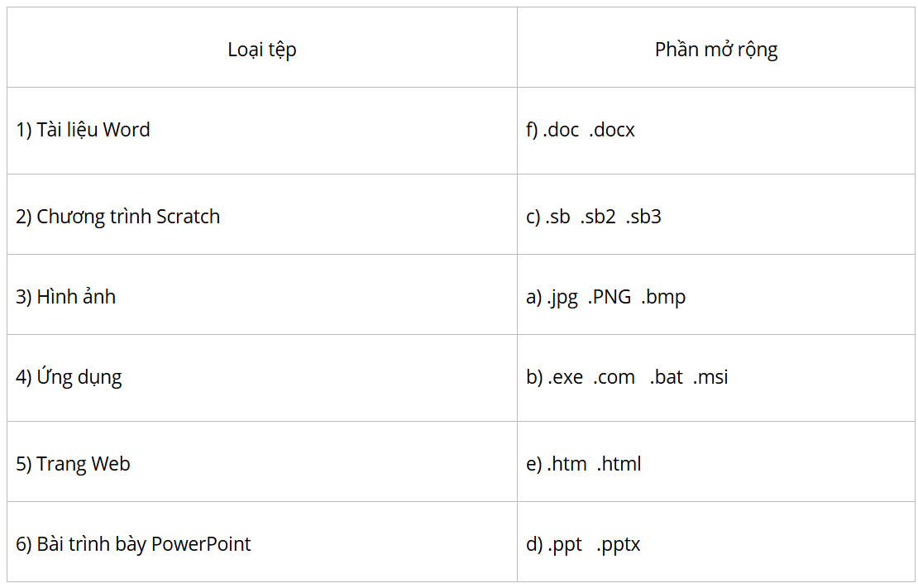Screen dimensions: 918x588
Task: Click the 'Phần mở rộng' column header
Action: click(x=716, y=50)
